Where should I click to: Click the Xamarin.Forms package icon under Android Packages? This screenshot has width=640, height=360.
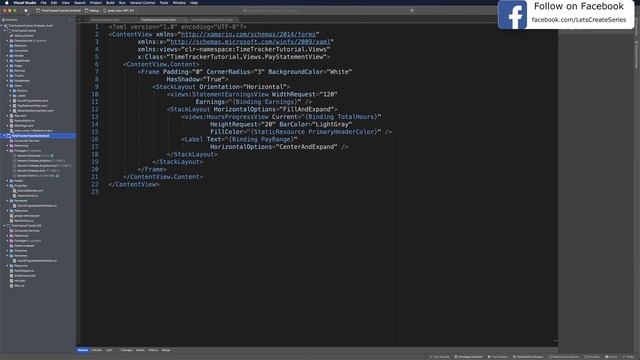pyautogui.click(x=14, y=176)
